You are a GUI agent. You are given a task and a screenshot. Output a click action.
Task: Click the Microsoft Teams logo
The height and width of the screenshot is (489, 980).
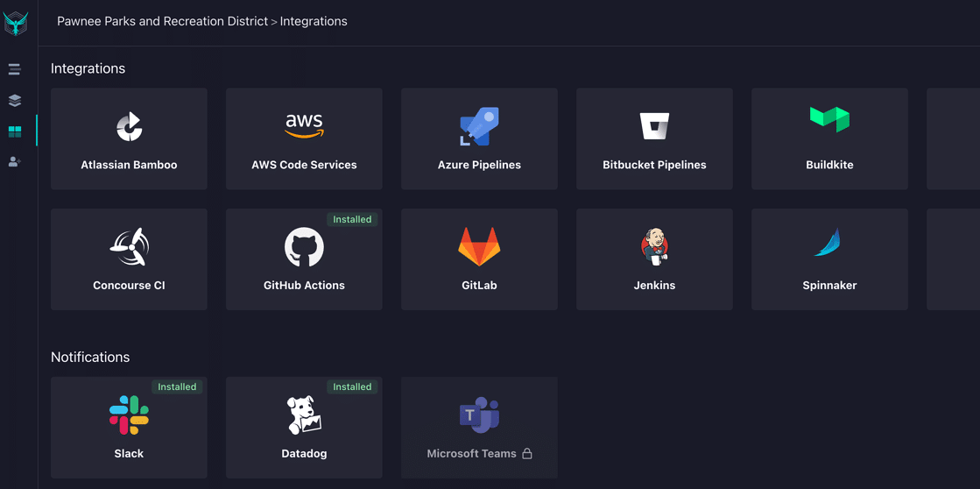coord(479,415)
